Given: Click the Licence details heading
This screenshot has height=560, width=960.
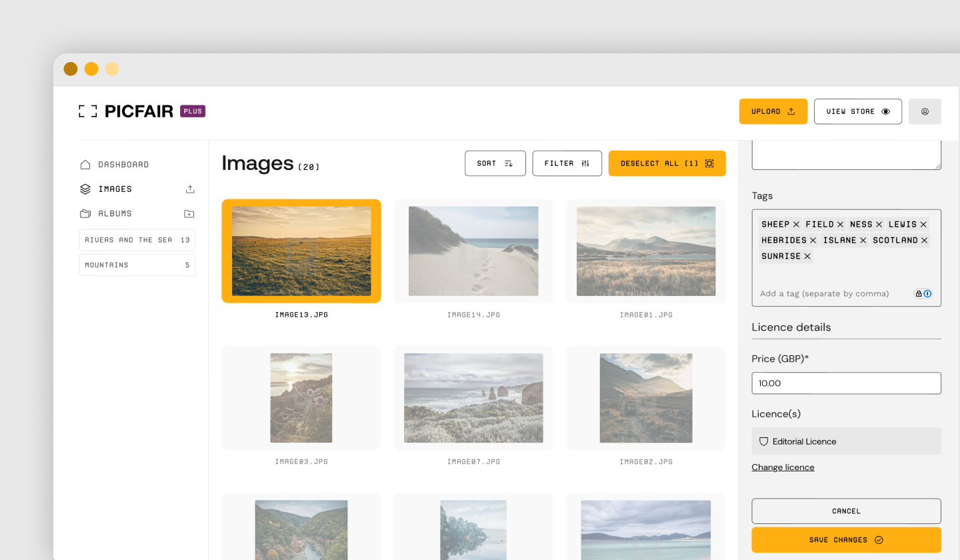Looking at the screenshot, I should coord(791,327).
